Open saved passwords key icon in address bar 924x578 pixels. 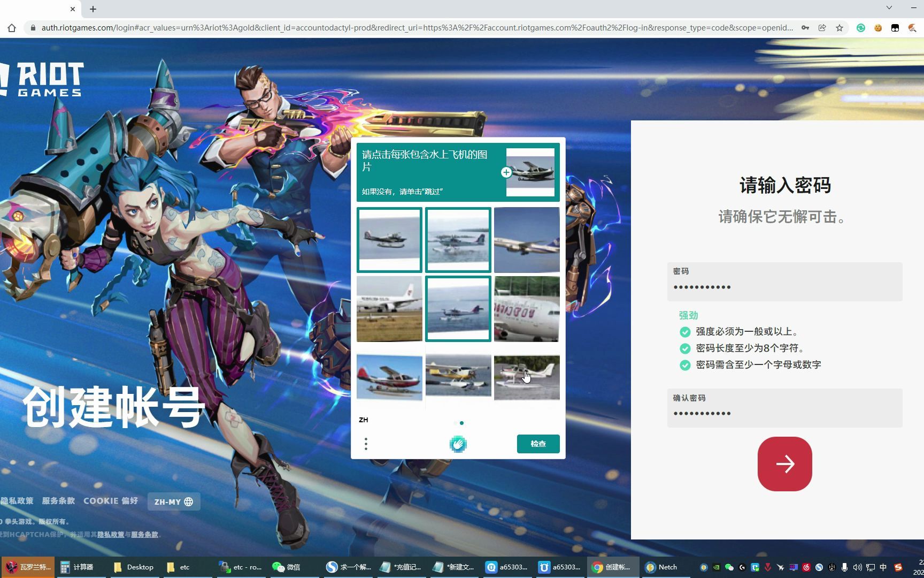click(805, 28)
